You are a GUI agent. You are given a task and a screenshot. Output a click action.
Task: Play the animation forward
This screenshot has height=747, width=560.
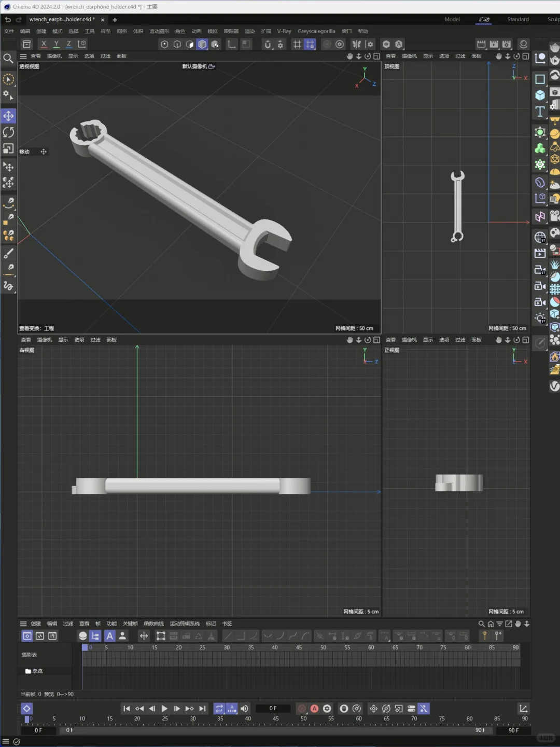tap(164, 709)
